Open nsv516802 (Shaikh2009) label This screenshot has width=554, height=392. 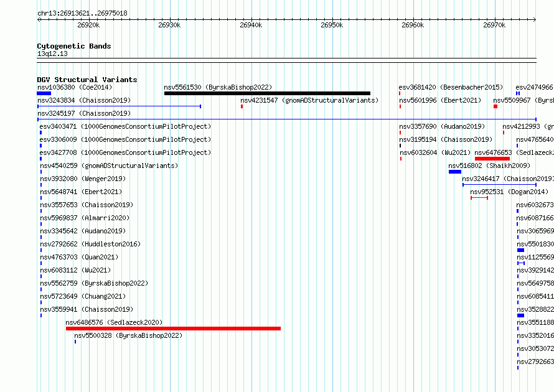489,166
